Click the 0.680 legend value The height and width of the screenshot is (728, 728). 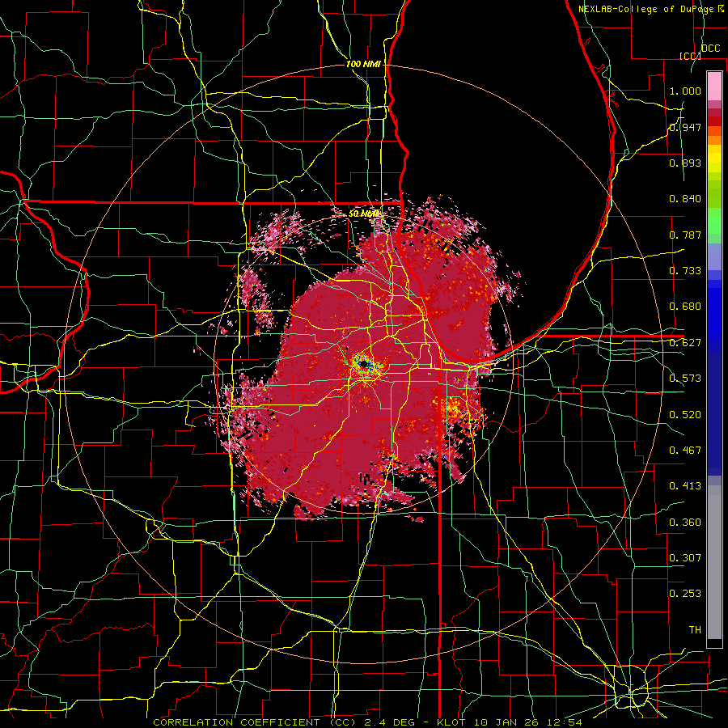[x=685, y=307]
